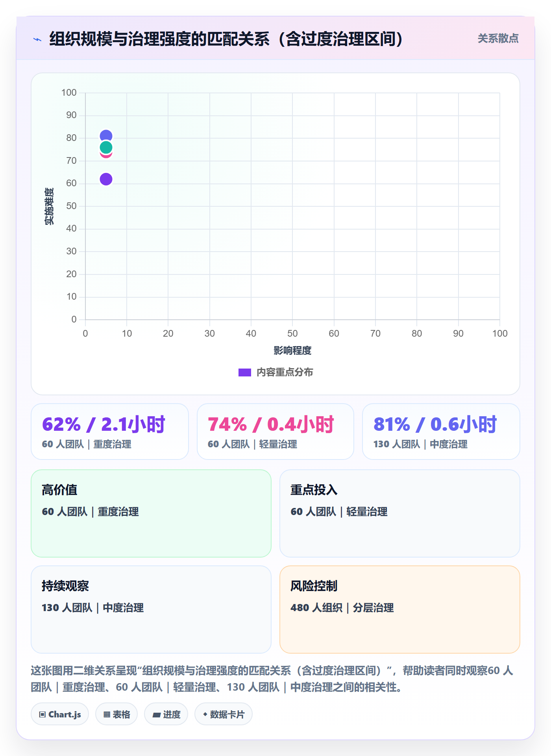The image size is (551, 756).
Task: Click the x-axis tick label 50
Action: click(292, 334)
